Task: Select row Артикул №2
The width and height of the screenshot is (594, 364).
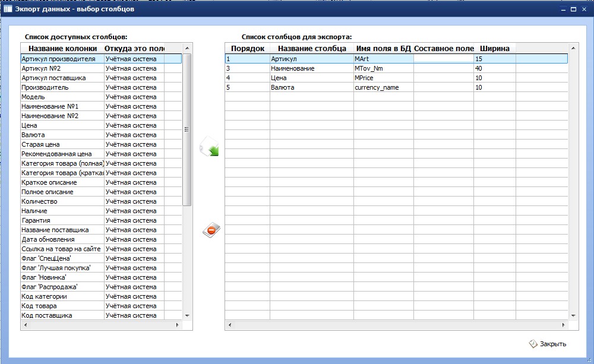Action: point(101,68)
